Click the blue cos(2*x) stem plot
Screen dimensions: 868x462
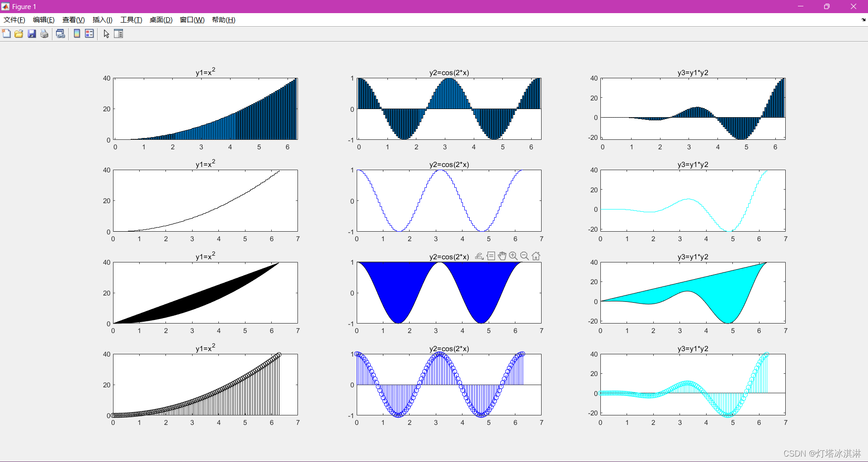click(449, 385)
